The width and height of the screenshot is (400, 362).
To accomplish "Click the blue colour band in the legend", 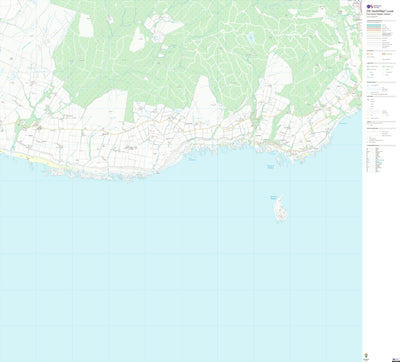I will [x=374, y=25].
